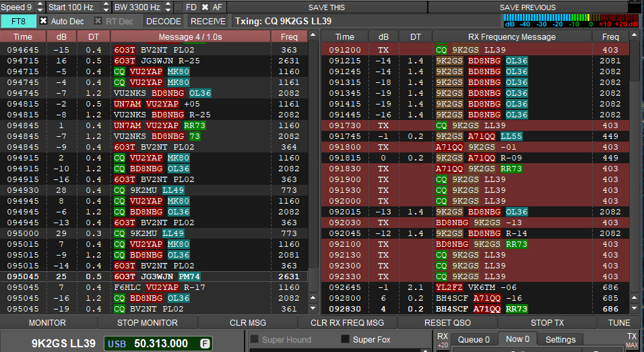Select the 094815 UN7AM VU2YAP +05 row
The height and width of the screenshot is (352, 644).
tap(154, 104)
